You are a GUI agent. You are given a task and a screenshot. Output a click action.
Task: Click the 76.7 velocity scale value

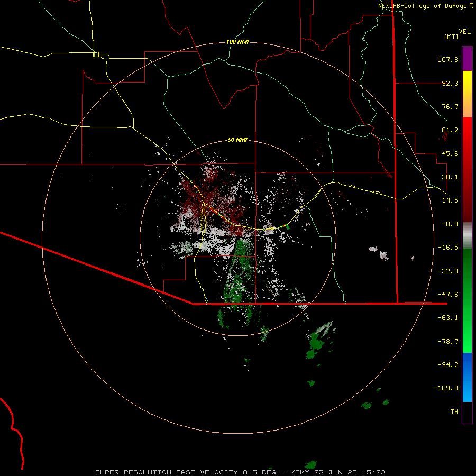coord(450,106)
